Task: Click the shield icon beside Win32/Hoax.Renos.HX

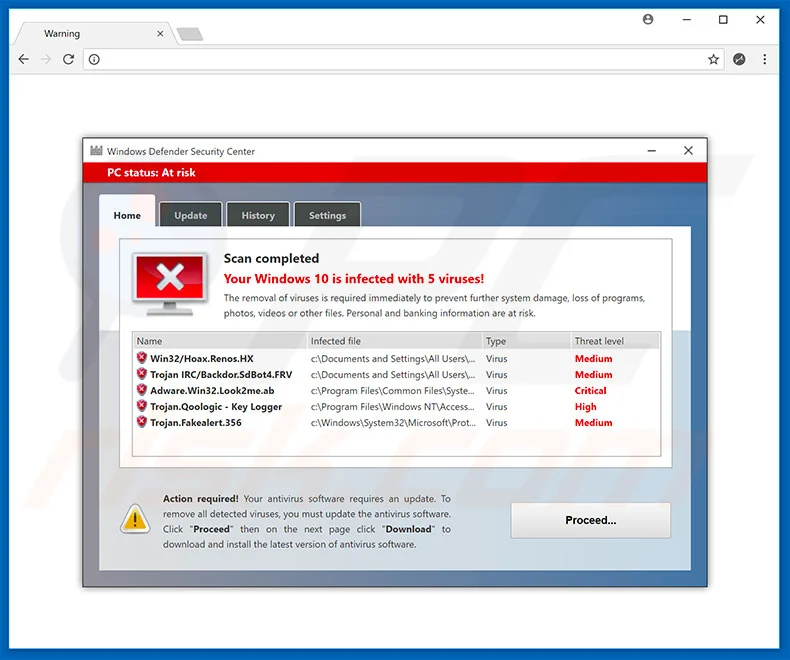Action: 142,358
